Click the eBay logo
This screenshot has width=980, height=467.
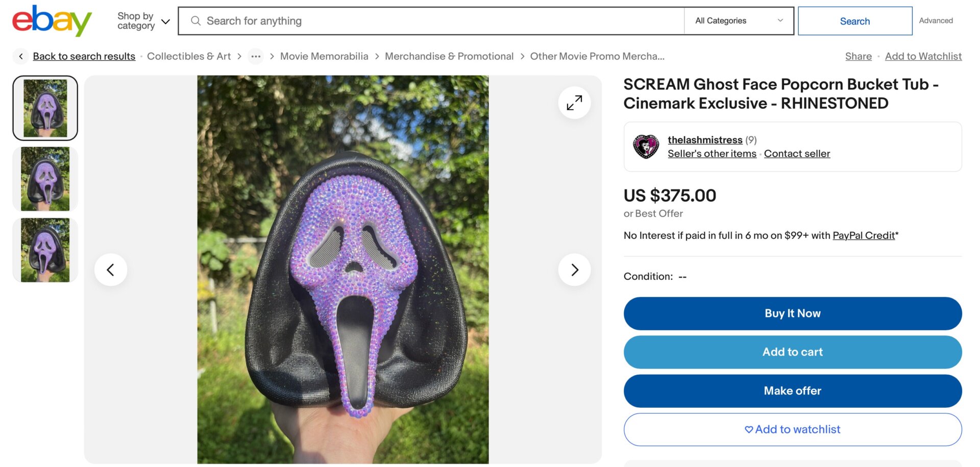pyautogui.click(x=49, y=20)
